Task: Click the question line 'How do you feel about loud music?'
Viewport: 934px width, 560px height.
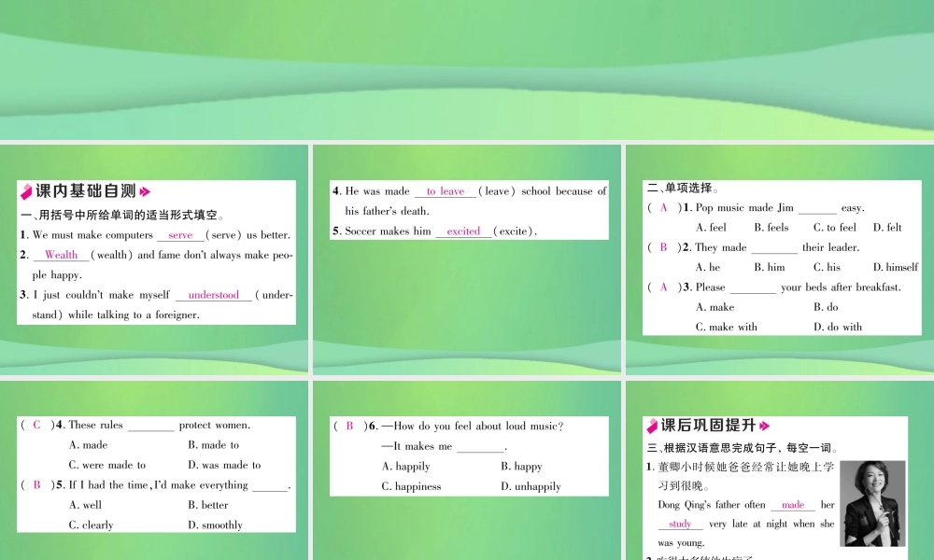Action: tap(473, 427)
